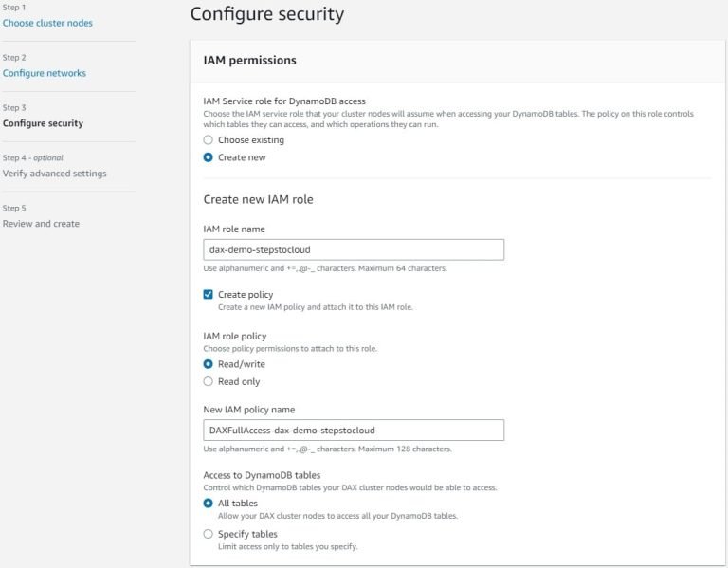Open the Review and create step
This screenshot has width=728, height=568.
pos(41,224)
